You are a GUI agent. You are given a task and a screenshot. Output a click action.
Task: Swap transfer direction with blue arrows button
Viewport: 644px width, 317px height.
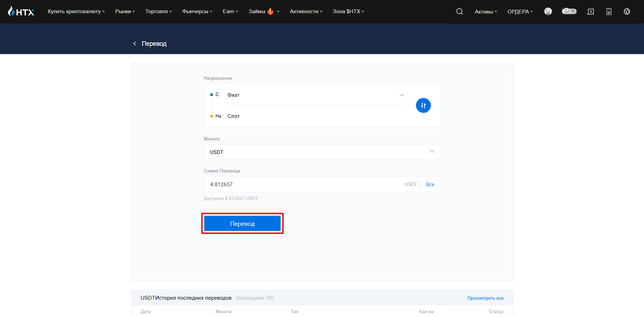click(423, 105)
